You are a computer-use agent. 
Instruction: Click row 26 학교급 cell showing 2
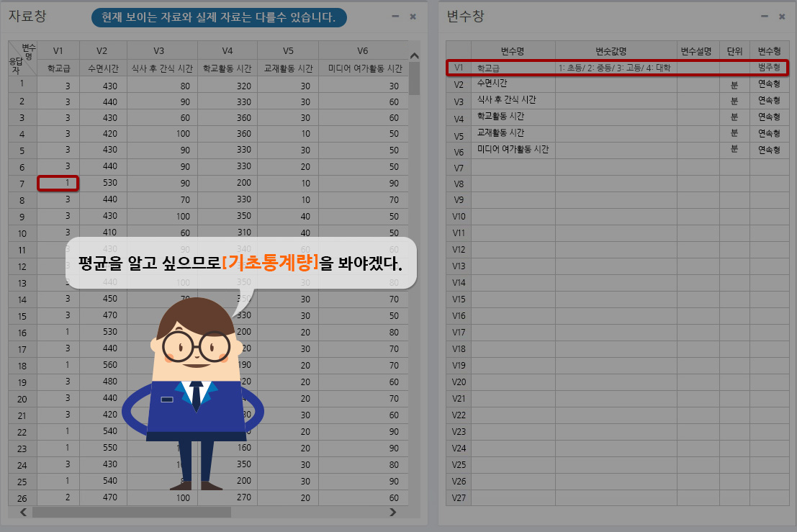[58, 497]
